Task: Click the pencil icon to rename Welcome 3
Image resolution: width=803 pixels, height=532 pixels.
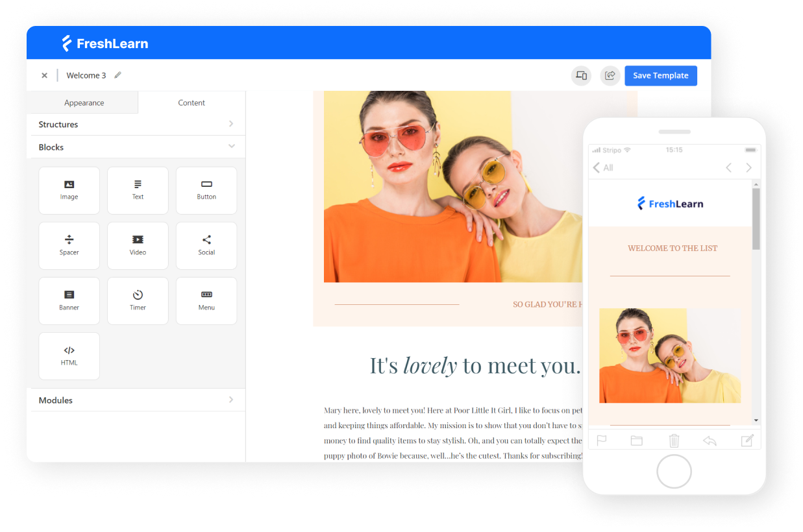Action: point(117,75)
